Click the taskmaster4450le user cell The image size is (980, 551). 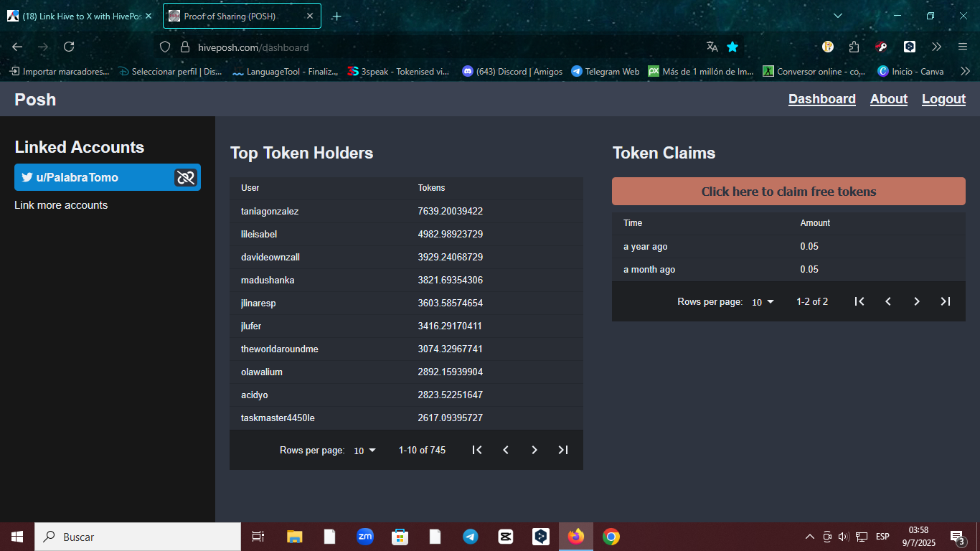pos(278,418)
